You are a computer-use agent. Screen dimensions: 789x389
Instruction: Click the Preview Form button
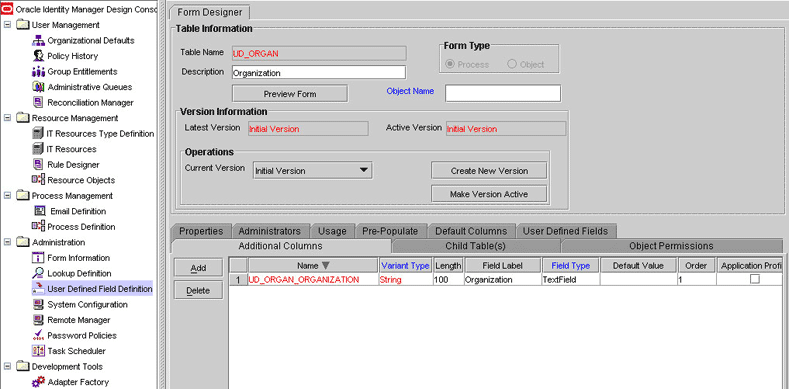click(x=290, y=94)
